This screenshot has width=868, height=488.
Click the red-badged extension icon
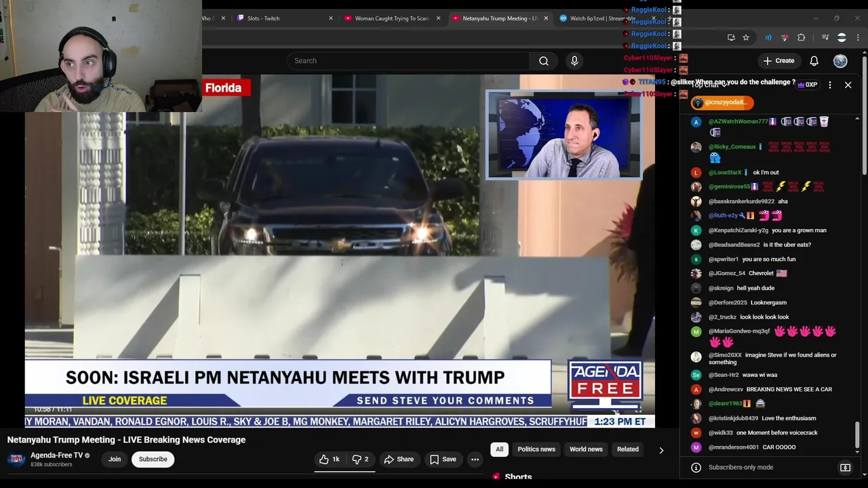(785, 37)
